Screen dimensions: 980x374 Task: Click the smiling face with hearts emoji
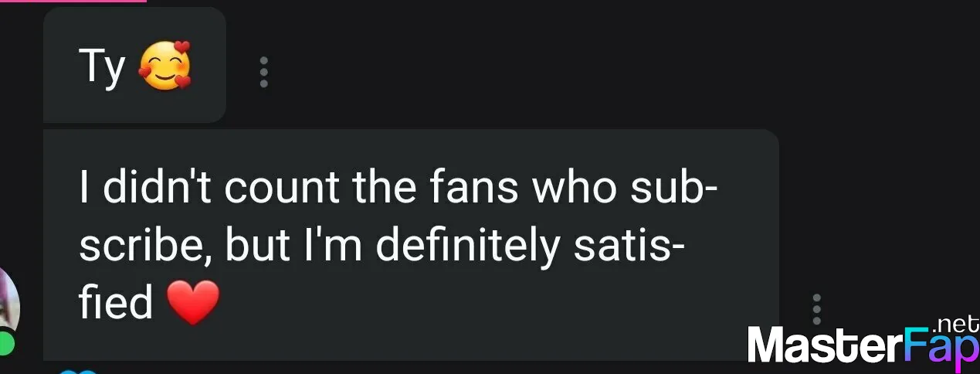tap(164, 66)
